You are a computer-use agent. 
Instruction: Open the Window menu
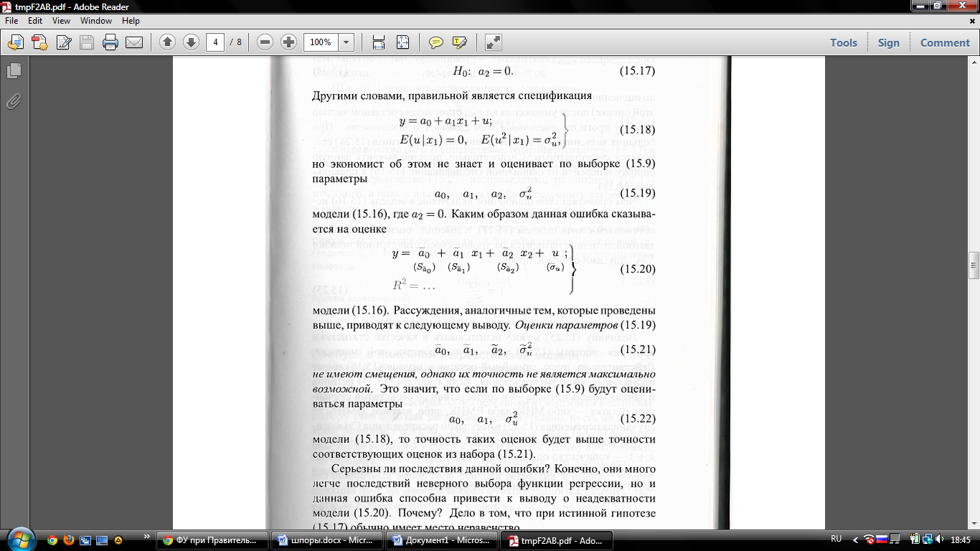point(96,21)
